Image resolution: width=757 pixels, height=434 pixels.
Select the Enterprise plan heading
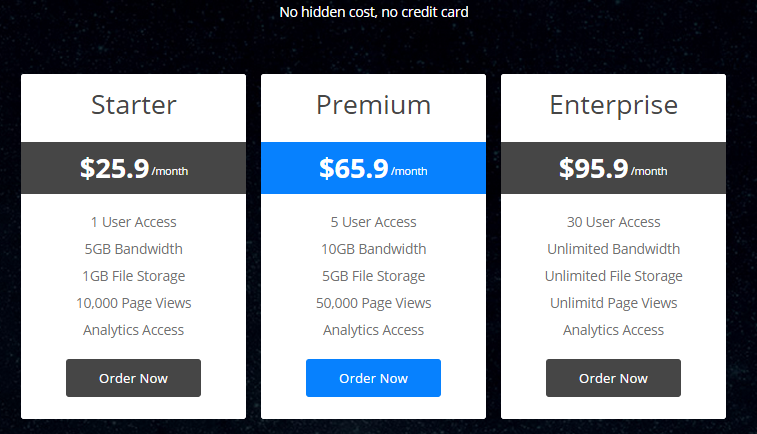614,105
